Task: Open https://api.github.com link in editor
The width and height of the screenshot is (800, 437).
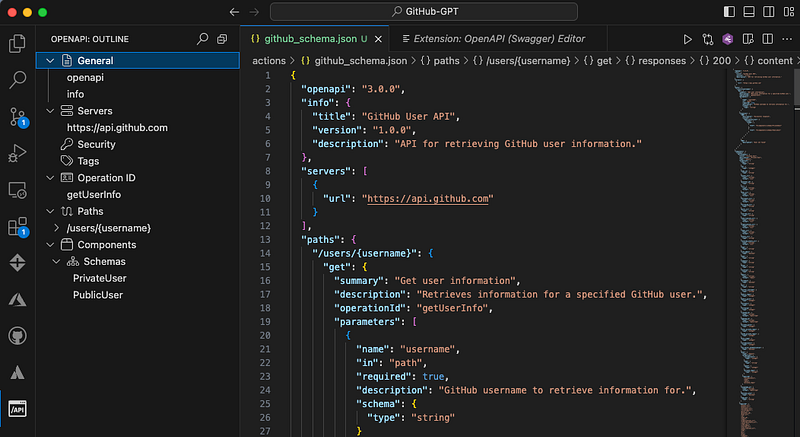Action: point(428,198)
